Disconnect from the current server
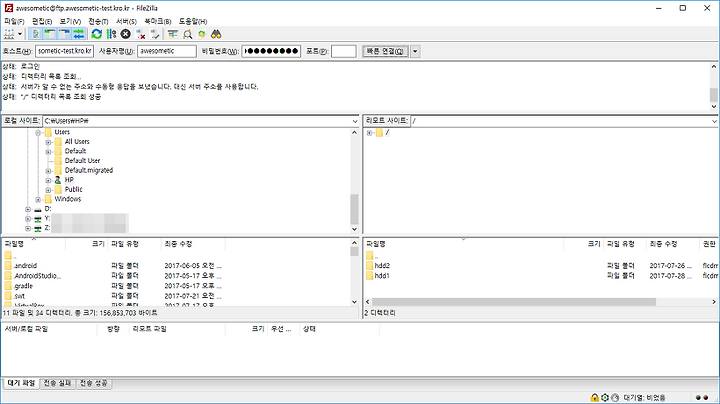This screenshot has width=720, height=404. pyautogui.click(x=141, y=34)
